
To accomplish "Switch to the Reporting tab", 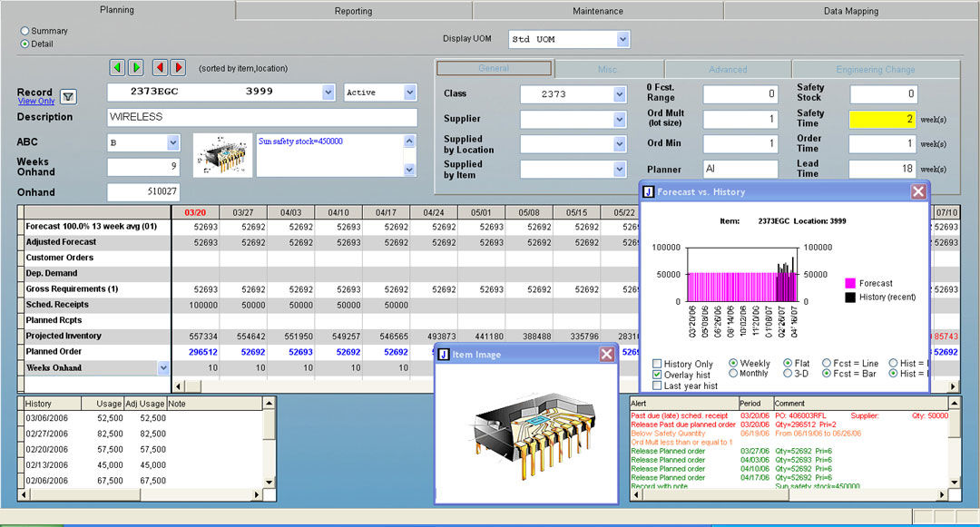I will point(353,11).
